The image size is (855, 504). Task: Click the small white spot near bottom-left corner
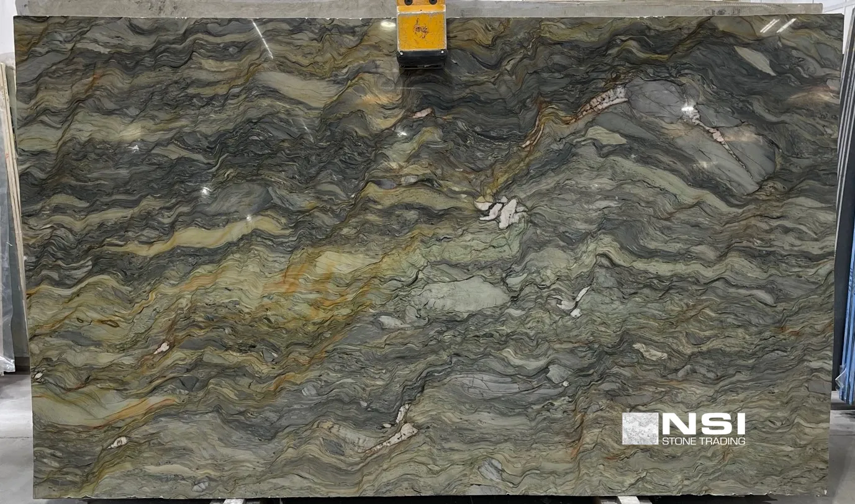tap(117, 442)
